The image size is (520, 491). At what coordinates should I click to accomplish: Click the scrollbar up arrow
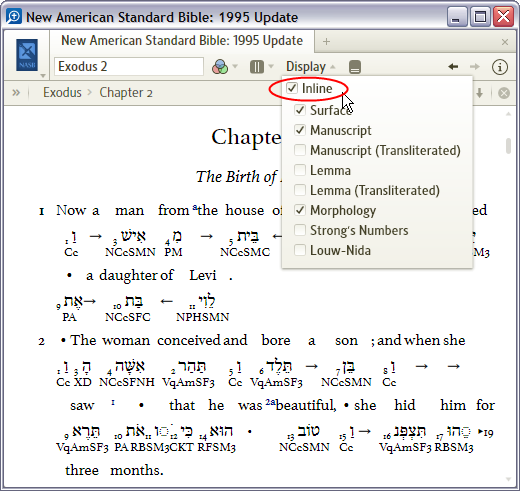[x=508, y=114]
